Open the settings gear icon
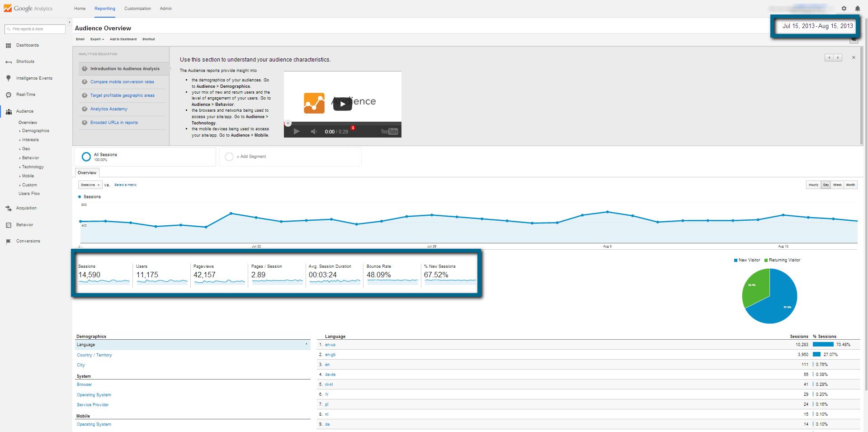 [x=844, y=9]
